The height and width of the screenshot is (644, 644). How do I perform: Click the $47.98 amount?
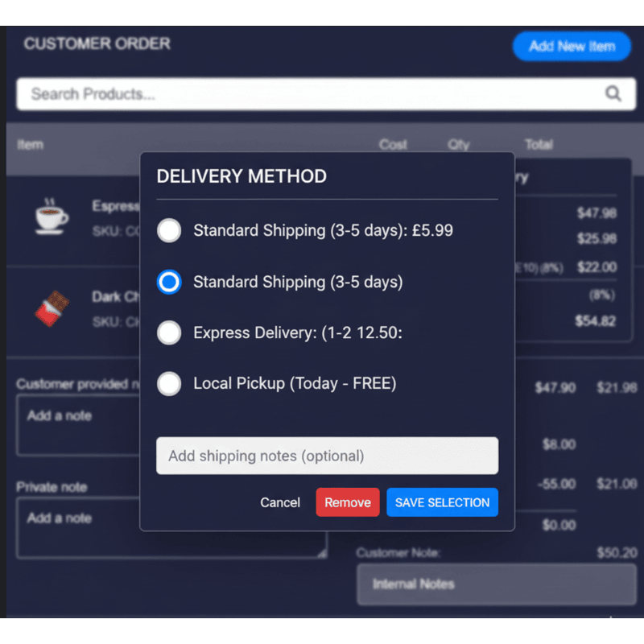tap(597, 213)
